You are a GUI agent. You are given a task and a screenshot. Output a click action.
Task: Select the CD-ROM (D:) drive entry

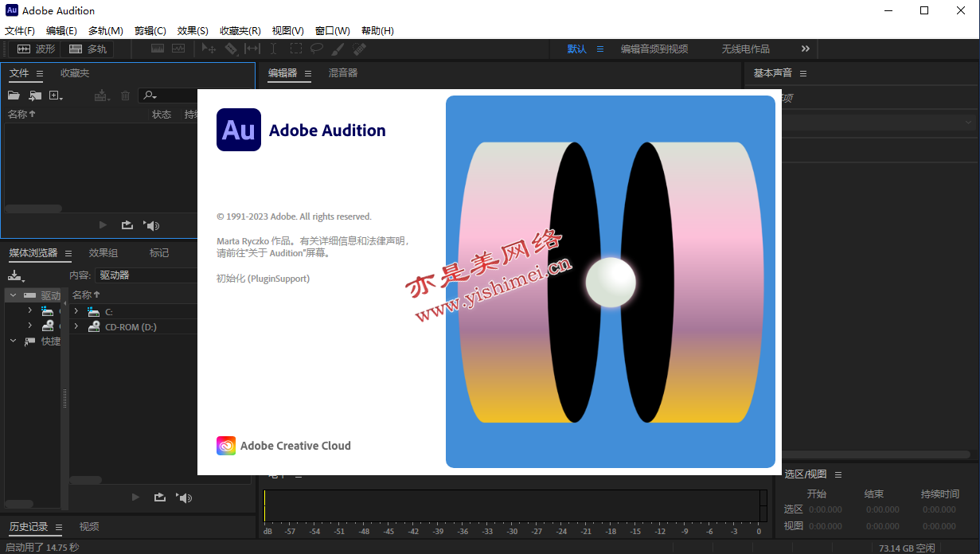click(x=131, y=327)
